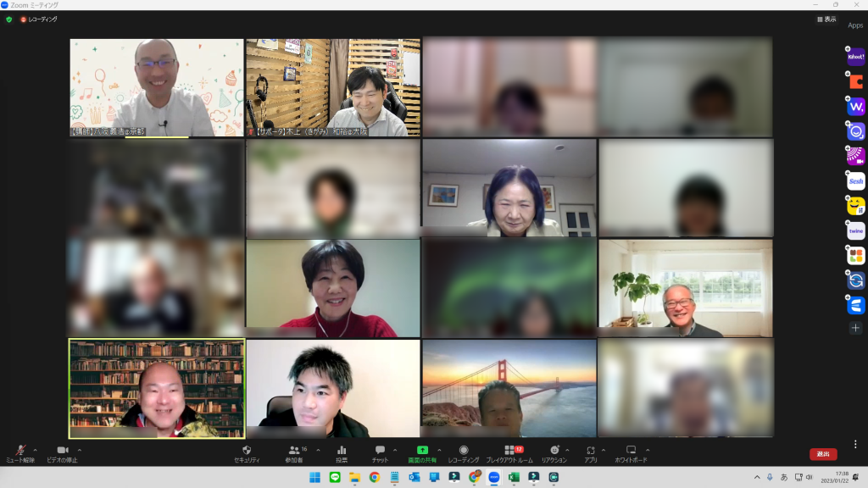Select the participant video with Golden Gate background
The width and height of the screenshot is (868, 488).
click(x=509, y=388)
